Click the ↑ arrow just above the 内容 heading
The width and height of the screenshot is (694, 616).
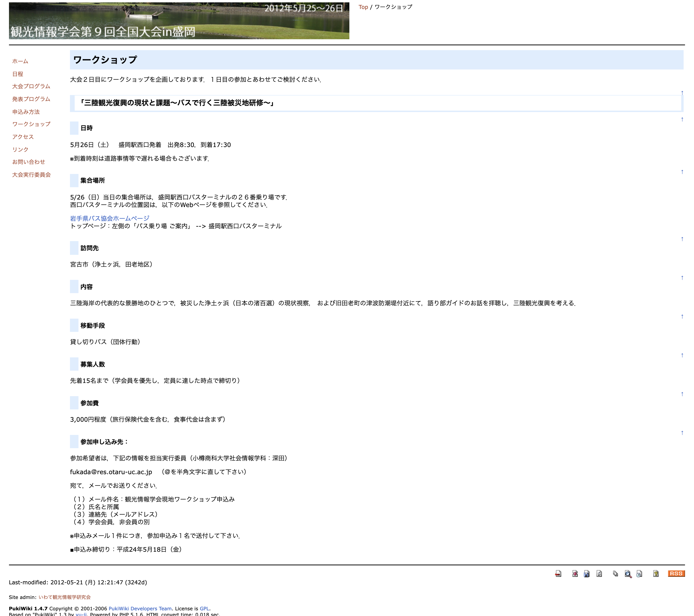682,278
